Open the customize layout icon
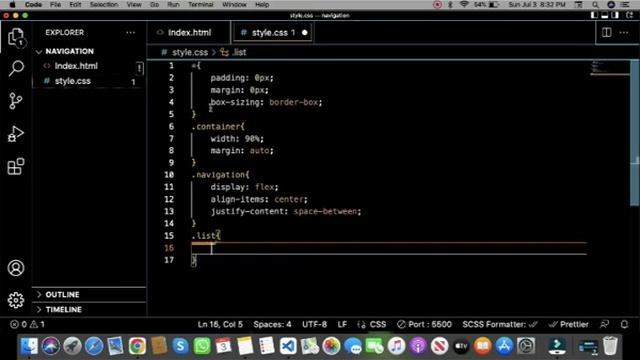 pos(630,15)
